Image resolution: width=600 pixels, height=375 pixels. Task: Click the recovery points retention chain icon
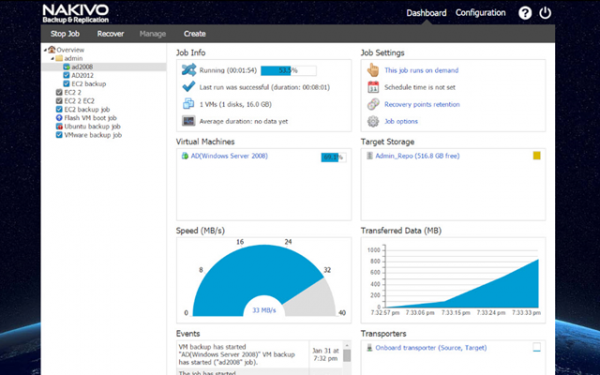[x=373, y=104]
